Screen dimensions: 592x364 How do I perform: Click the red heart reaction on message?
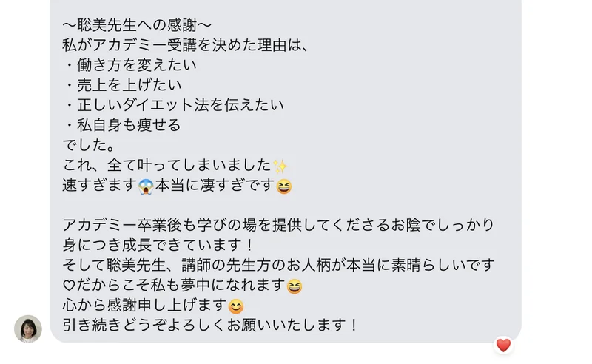[x=503, y=345]
